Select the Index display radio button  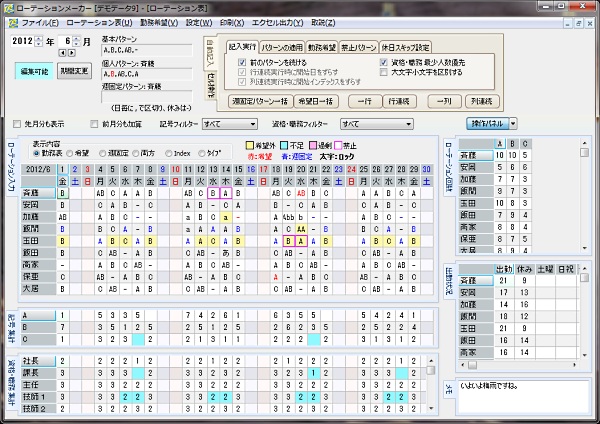coord(168,153)
